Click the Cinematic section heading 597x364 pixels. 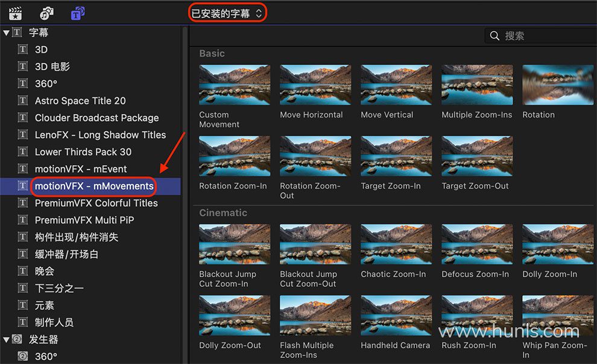click(223, 213)
